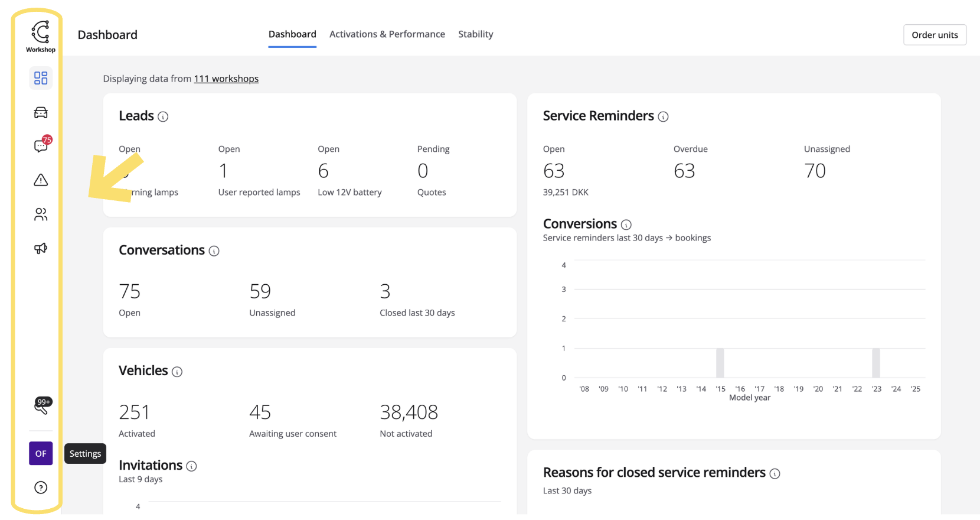Click the Order units button

935,35
